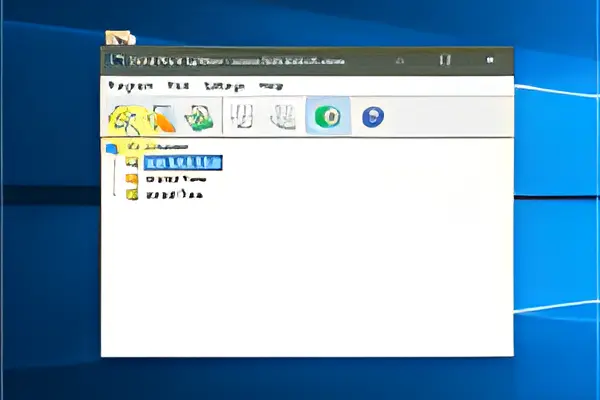Select the tree row with orange folder icon
600x400 pixels.
pos(166,179)
